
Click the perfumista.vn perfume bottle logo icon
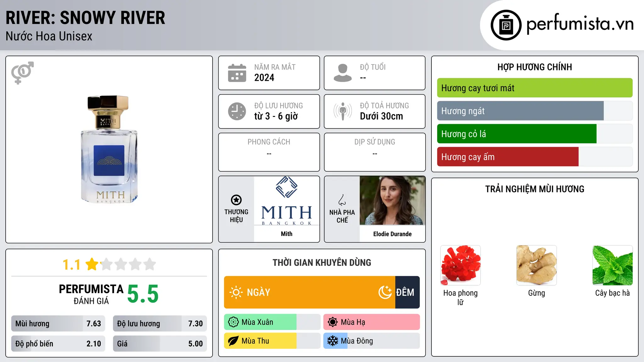point(506,25)
